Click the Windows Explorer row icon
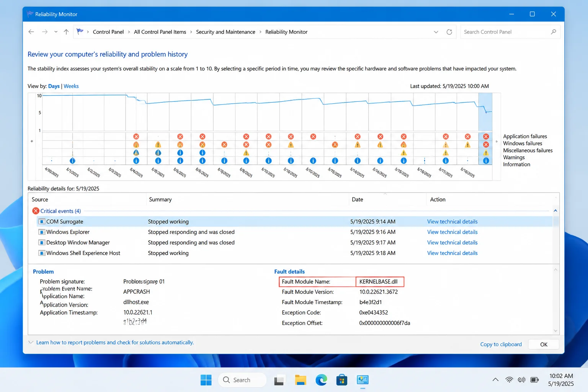 click(42, 232)
